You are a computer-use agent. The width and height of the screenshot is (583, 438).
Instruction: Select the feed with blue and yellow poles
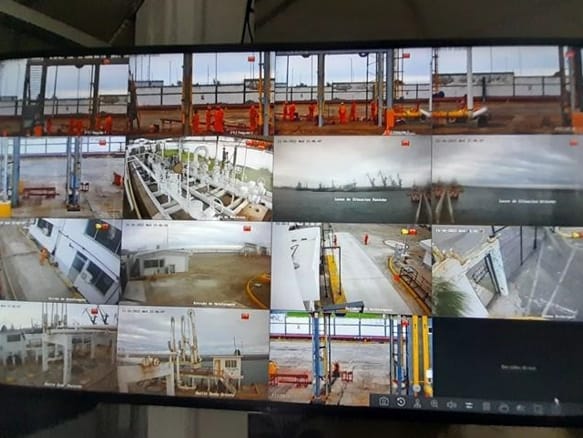[x=350, y=356]
